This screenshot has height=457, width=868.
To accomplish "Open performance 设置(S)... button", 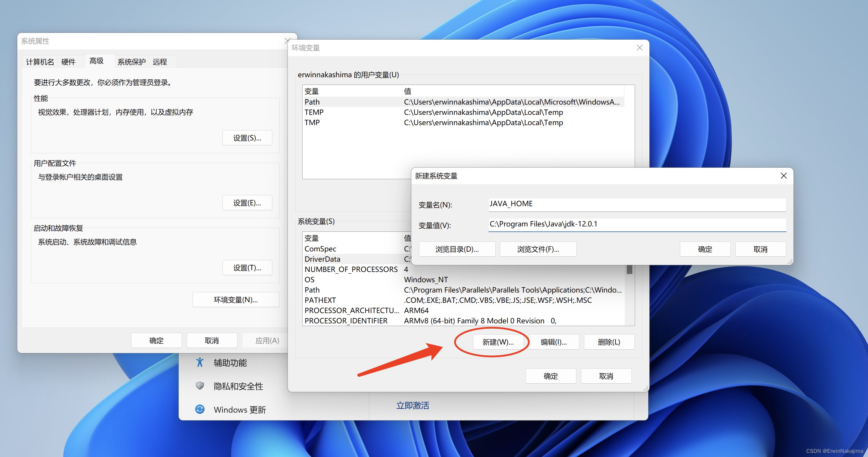I will click(247, 138).
